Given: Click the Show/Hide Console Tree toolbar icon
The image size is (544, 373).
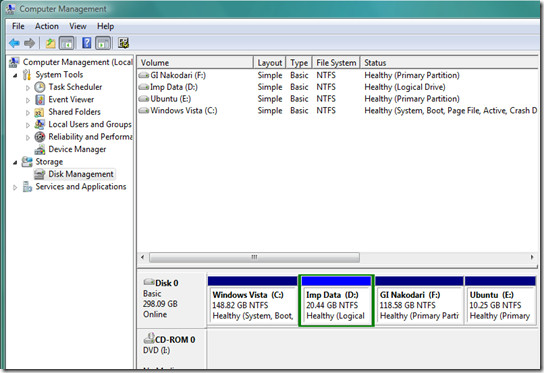Looking at the screenshot, I should [x=67, y=43].
